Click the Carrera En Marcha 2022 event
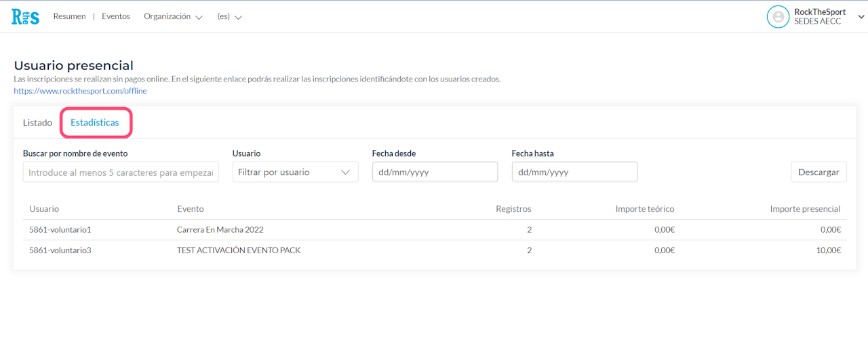This screenshot has height=359, width=868. pyautogui.click(x=219, y=230)
